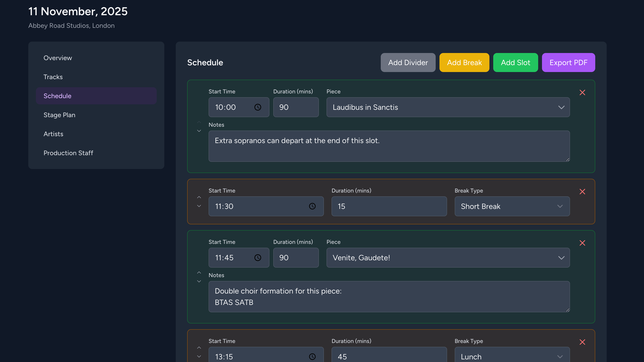Move the Venite, Gaudete! slot down
The width and height of the screenshot is (644, 362).
tap(199, 281)
